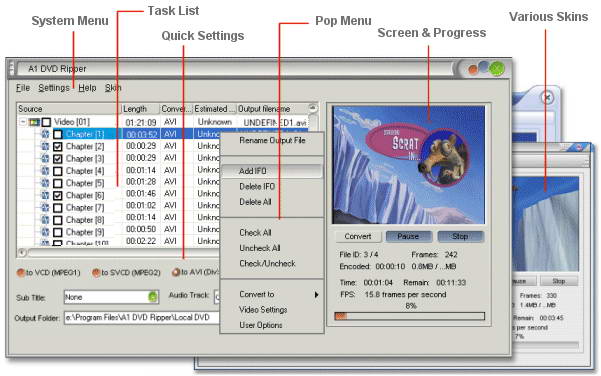Choose Add IFO in popup menu
Image resolution: width=601 pixels, height=376 pixels.
[x=272, y=171]
